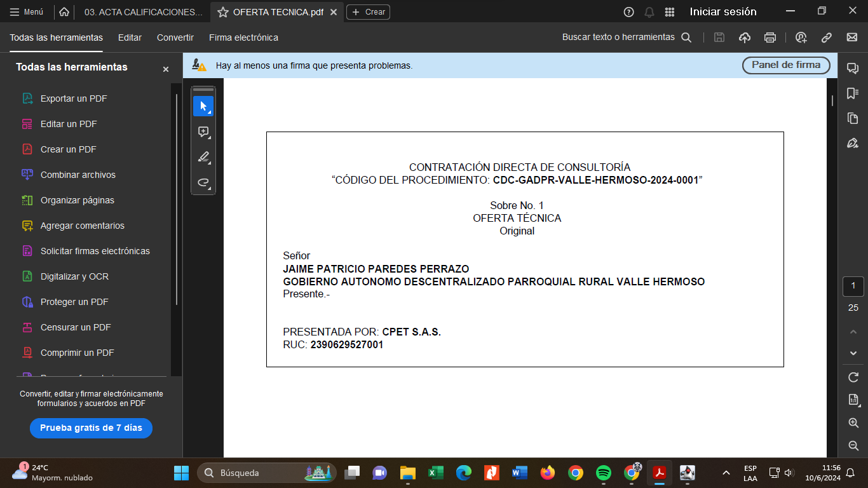Screen dimensions: 868x488
Task: Choose the add comment tool
Action: (x=203, y=132)
